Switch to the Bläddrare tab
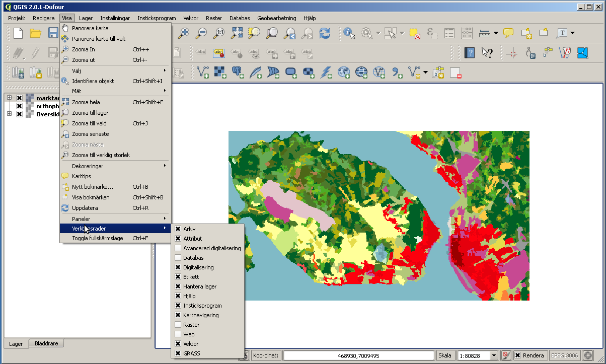 [46, 343]
